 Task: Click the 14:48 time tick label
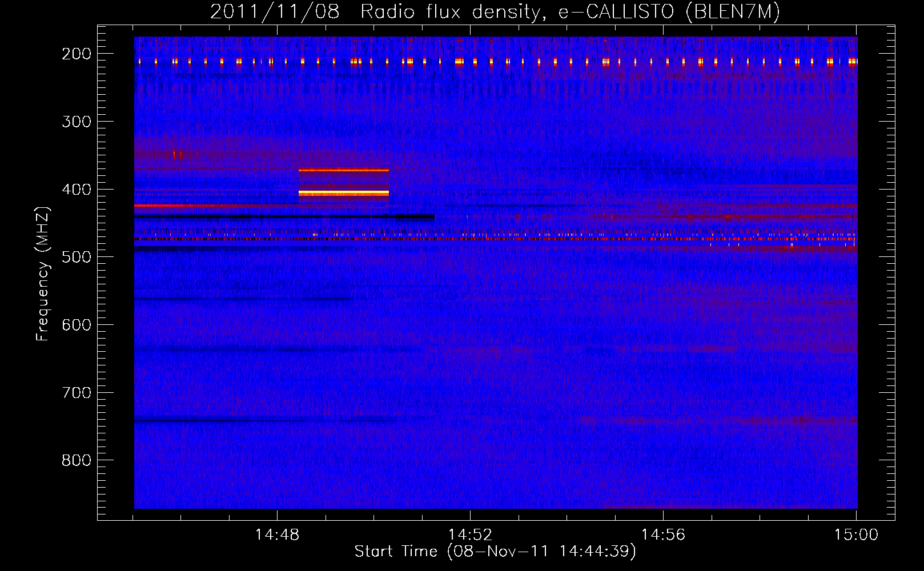(x=277, y=535)
